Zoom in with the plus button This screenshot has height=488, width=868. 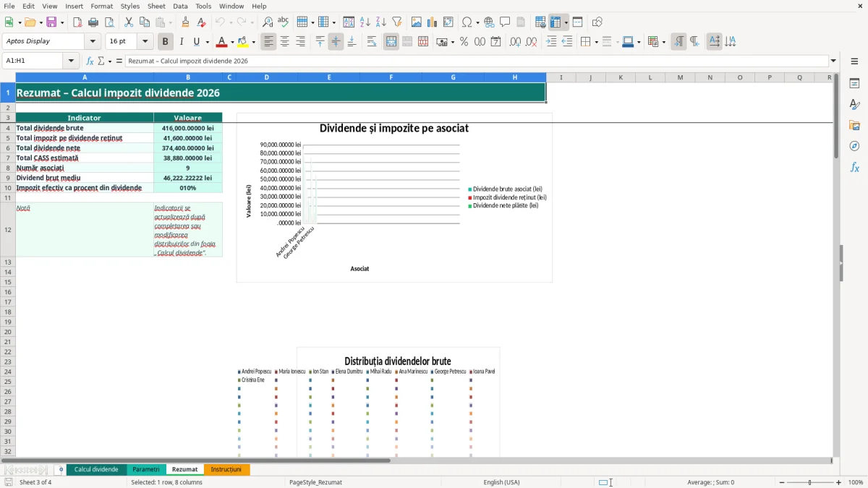tap(839, 482)
